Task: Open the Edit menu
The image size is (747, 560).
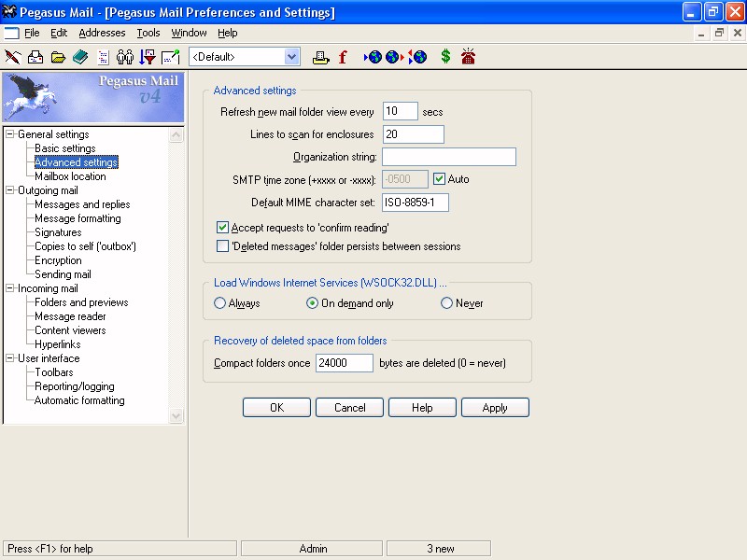Action: point(59,33)
